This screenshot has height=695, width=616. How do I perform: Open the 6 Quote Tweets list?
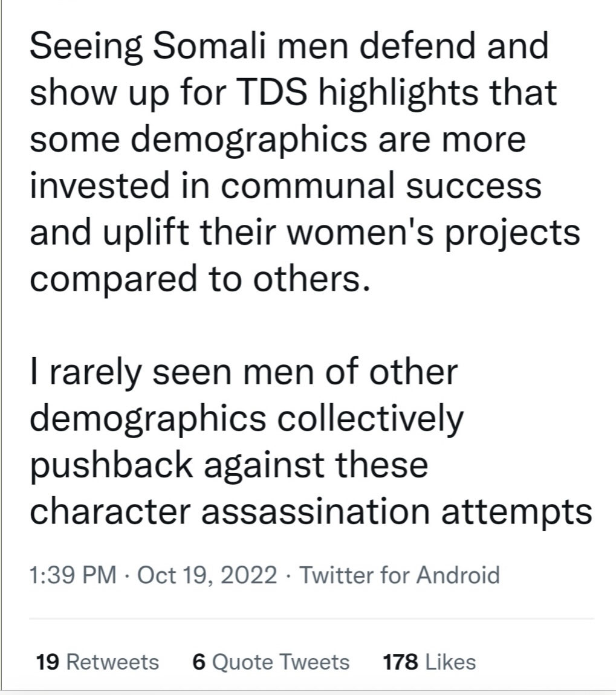[x=271, y=662]
